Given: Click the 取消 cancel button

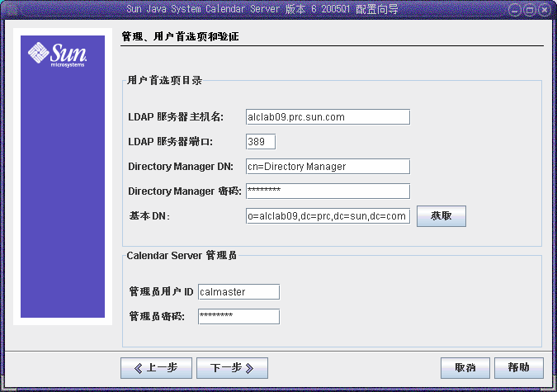Looking at the screenshot, I should coord(465,368).
